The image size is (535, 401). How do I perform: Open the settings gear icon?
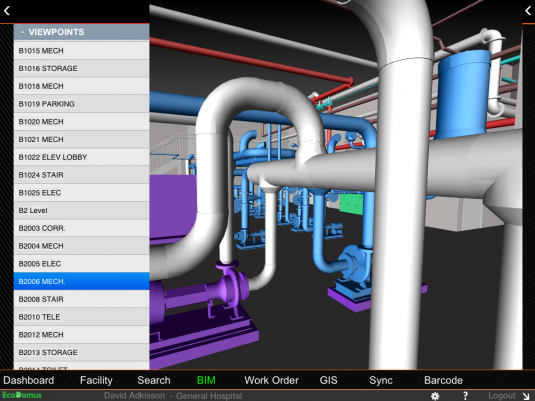(435, 396)
